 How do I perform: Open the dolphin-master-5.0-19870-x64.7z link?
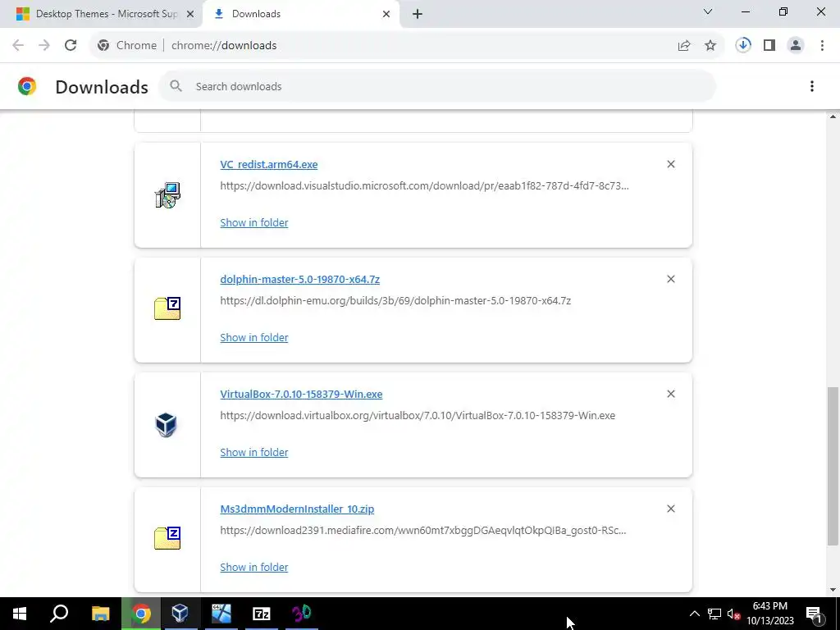[300, 279]
